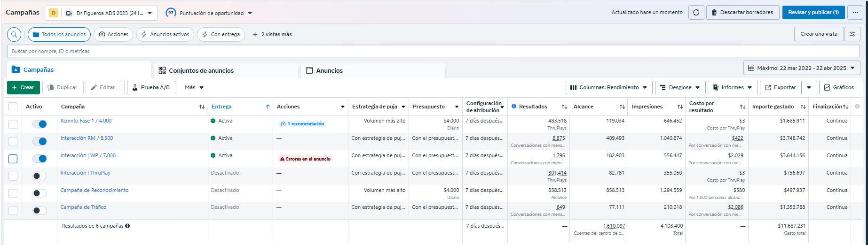Refresh data with the reload icon
Image resolution: width=868 pixels, height=245 pixels.
(x=696, y=12)
